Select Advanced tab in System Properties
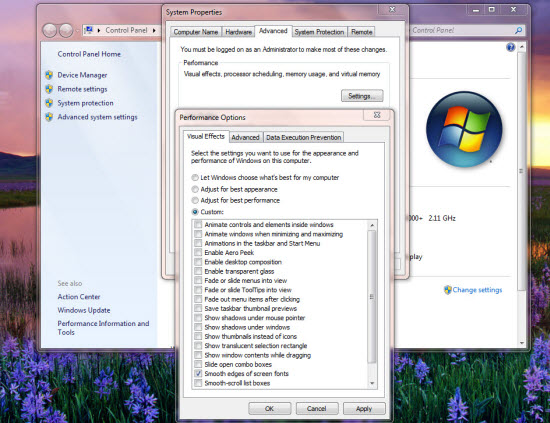550x423 pixels. click(x=273, y=31)
